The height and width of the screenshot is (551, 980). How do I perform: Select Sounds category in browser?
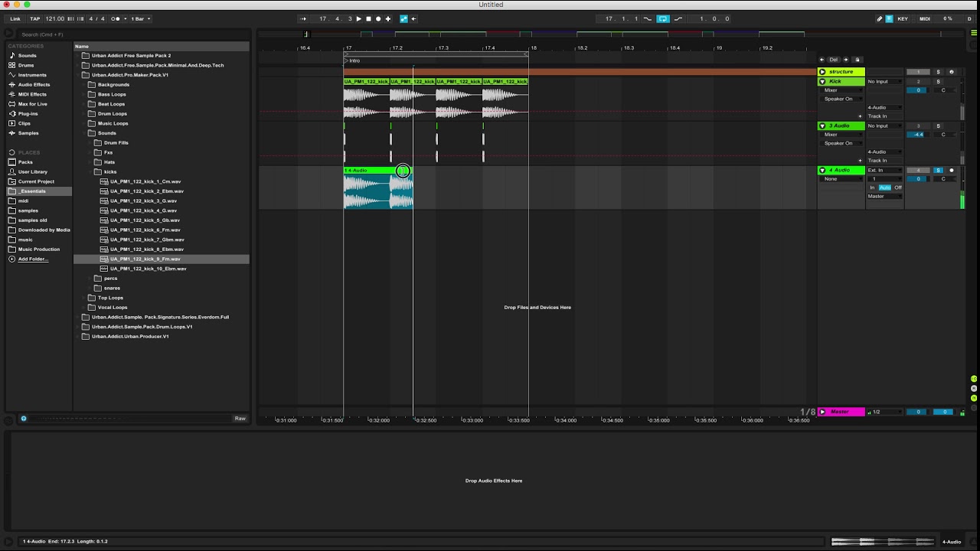(x=27, y=56)
